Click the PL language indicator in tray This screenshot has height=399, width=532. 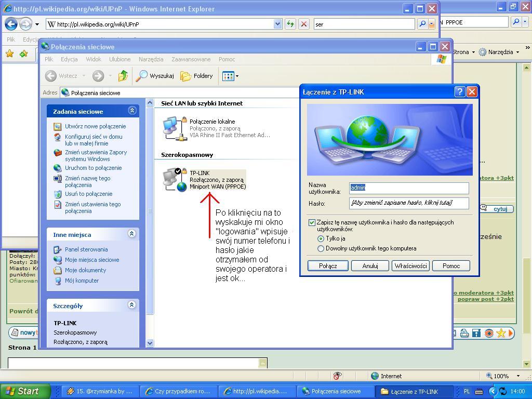tap(467, 391)
